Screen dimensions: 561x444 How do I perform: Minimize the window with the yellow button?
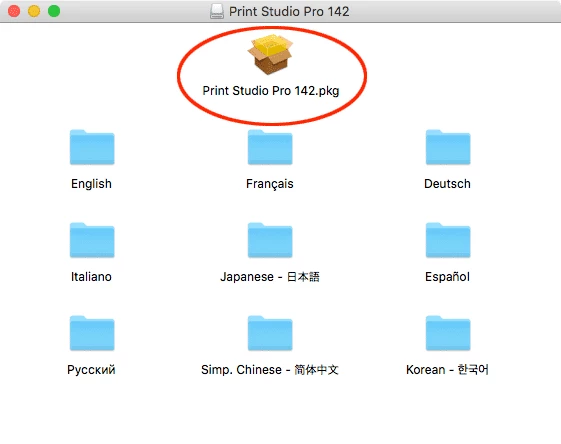point(34,11)
